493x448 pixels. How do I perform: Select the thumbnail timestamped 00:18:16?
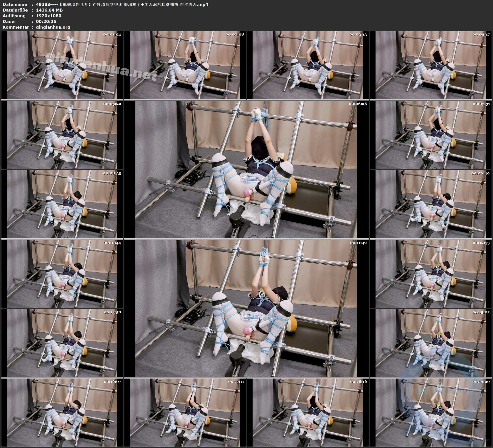pos(308,412)
